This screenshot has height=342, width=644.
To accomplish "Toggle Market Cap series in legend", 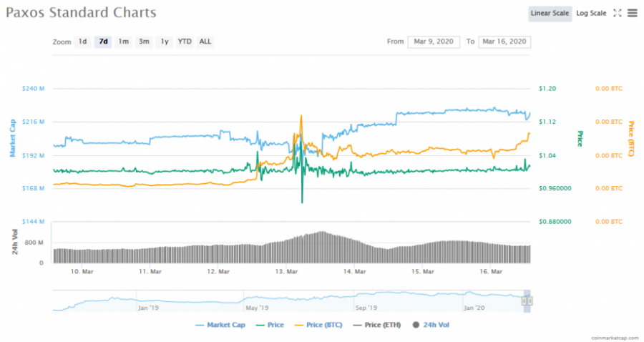I will coord(220,325).
